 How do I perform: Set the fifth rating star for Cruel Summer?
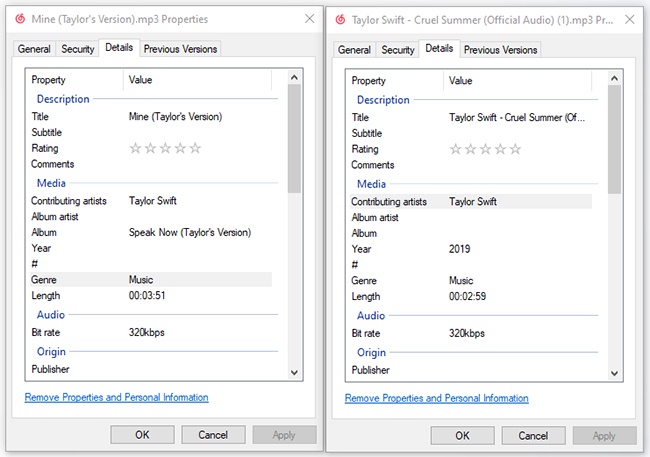coord(515,149)
